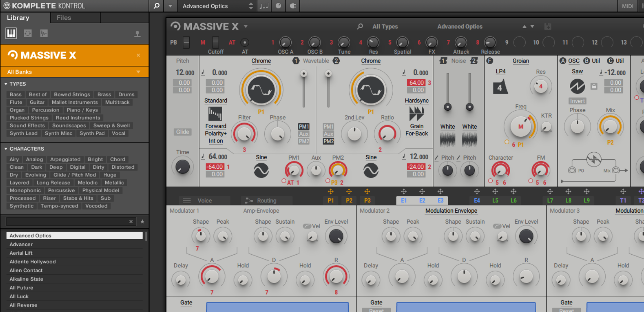The width and height of the screenshot is (644, 312).
Task: Click the user content person icon
Action: tap(137, 34)
